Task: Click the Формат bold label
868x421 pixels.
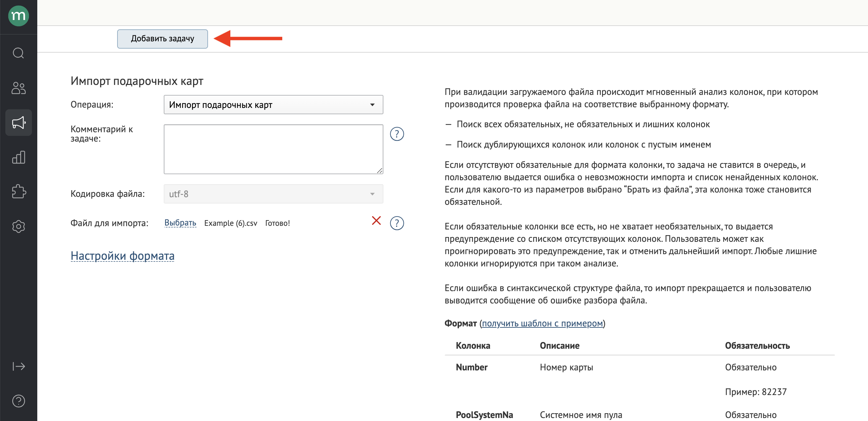Action: pyautogui.click(x=460, y=323)
